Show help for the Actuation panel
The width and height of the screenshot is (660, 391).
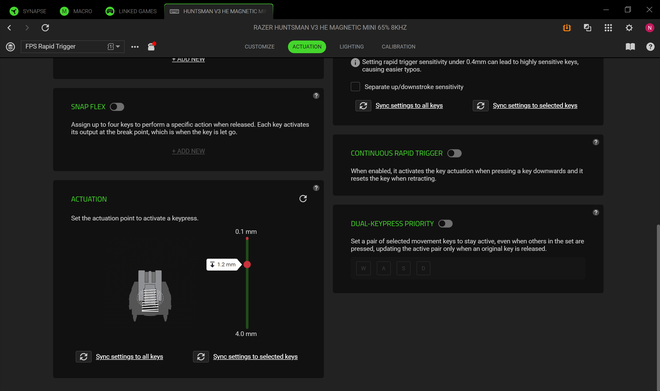tap(316, 188)
